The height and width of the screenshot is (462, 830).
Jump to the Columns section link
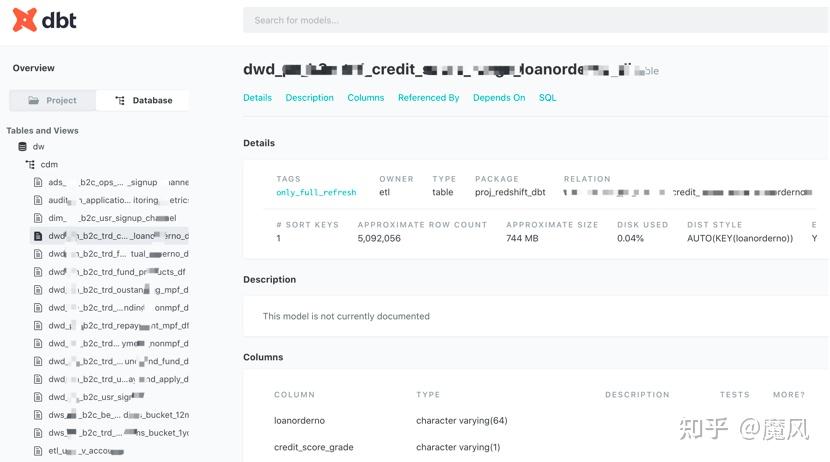click(x=365, y=98)
